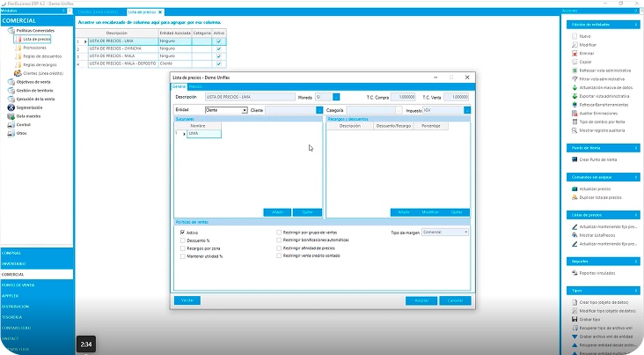Click the Eliminar icon in actions panel
644x355 pixels.
pyautogui.click(x=573, y=53)
